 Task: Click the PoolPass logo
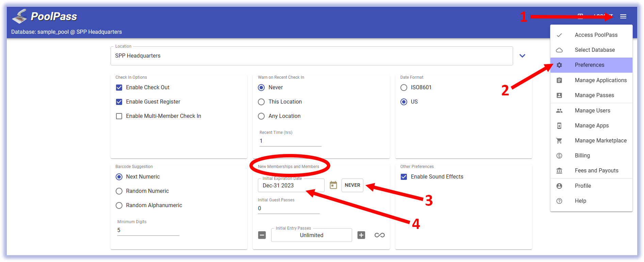[45, 16]
